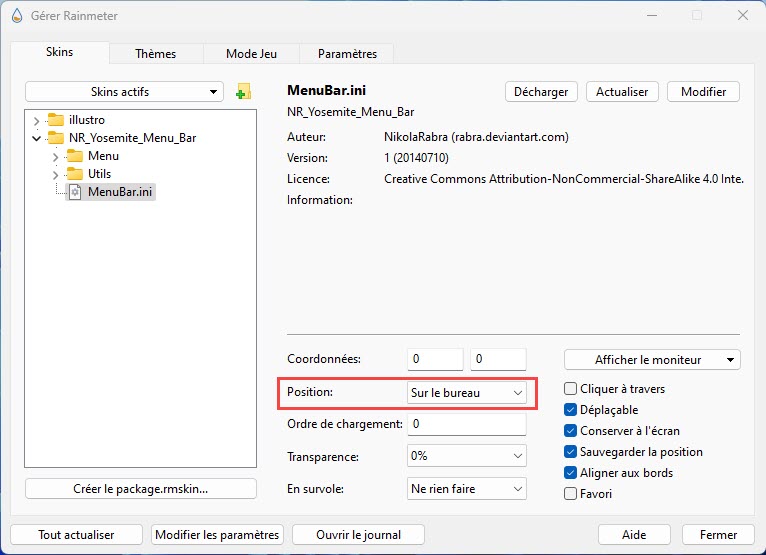Click the Creative Commons licence text
This screenshot has height=555, width=766.
click(x=564, y=179)
